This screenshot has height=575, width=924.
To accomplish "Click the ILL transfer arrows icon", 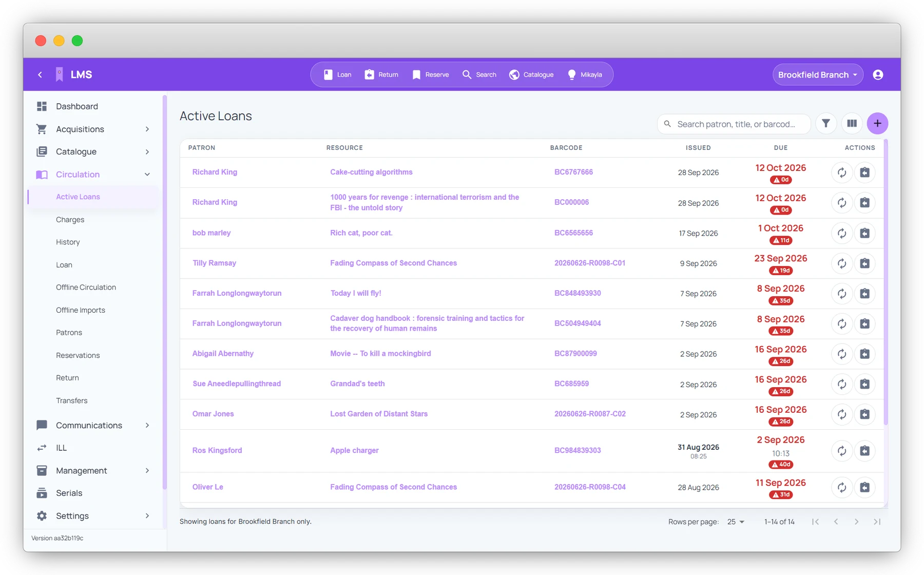I will tap(42, 448).
